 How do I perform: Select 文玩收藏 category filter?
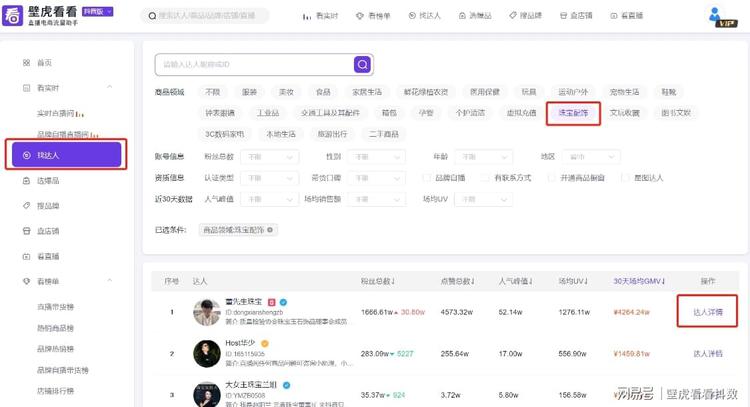tap(625, 113)
